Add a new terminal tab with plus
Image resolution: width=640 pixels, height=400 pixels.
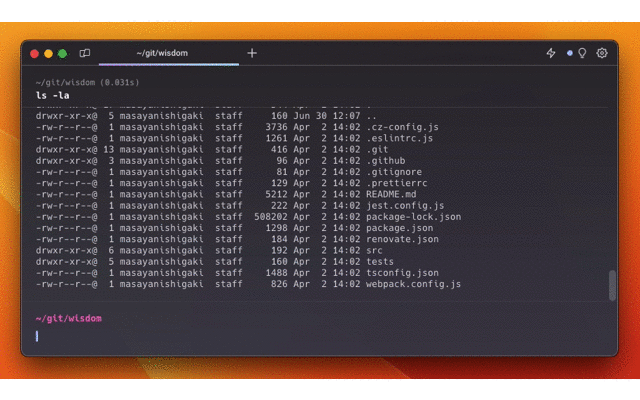click(252, 53)
